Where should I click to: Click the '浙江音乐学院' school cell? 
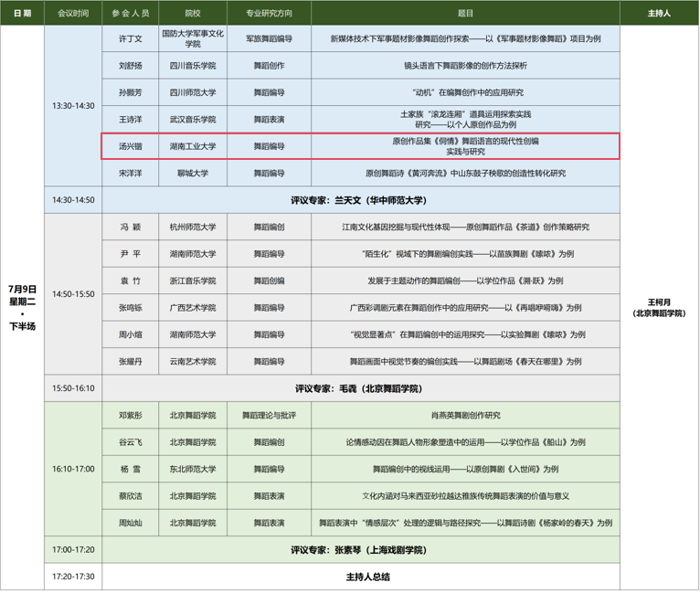pyautogui.click(x=193, y=281)
